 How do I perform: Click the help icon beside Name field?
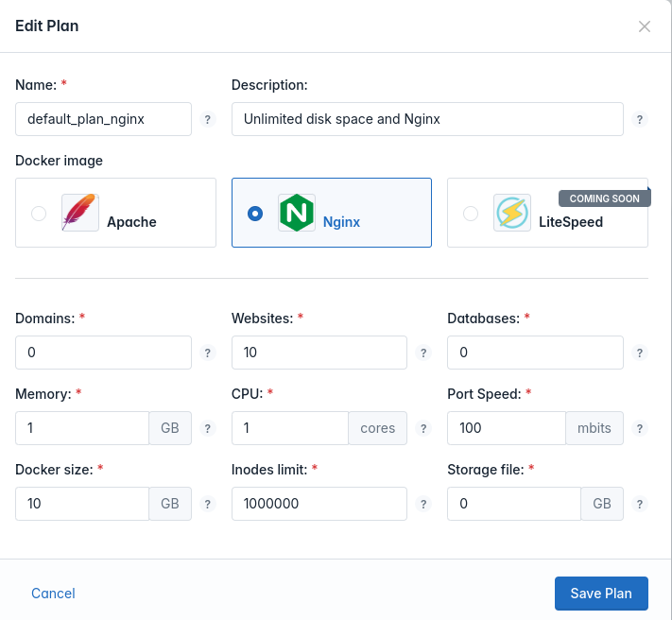coord(207,119)
